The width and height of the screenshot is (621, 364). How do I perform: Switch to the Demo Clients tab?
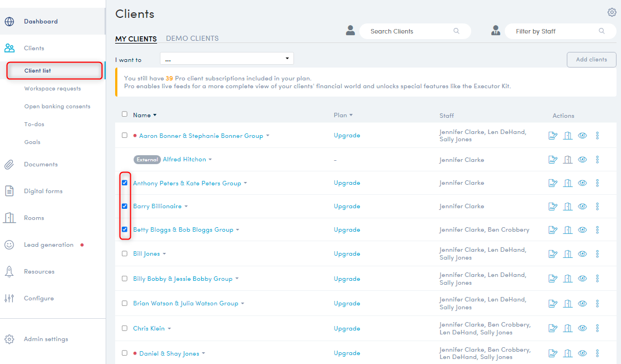pos(192,39)
